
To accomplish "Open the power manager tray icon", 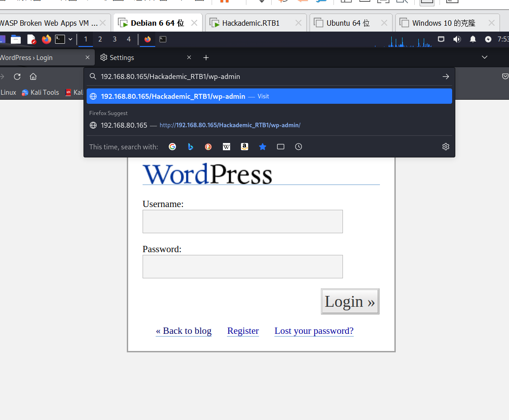I will click(488, 39).
